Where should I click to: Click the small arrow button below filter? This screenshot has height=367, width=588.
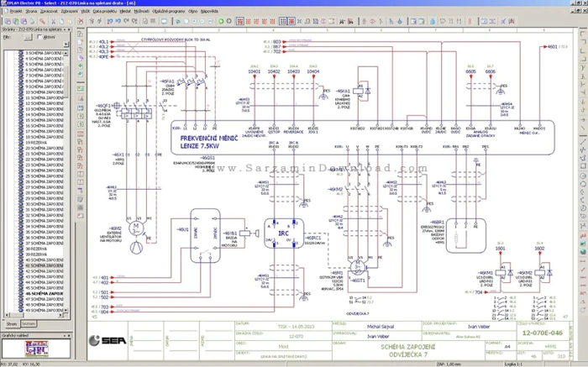[x=66, y=44]
